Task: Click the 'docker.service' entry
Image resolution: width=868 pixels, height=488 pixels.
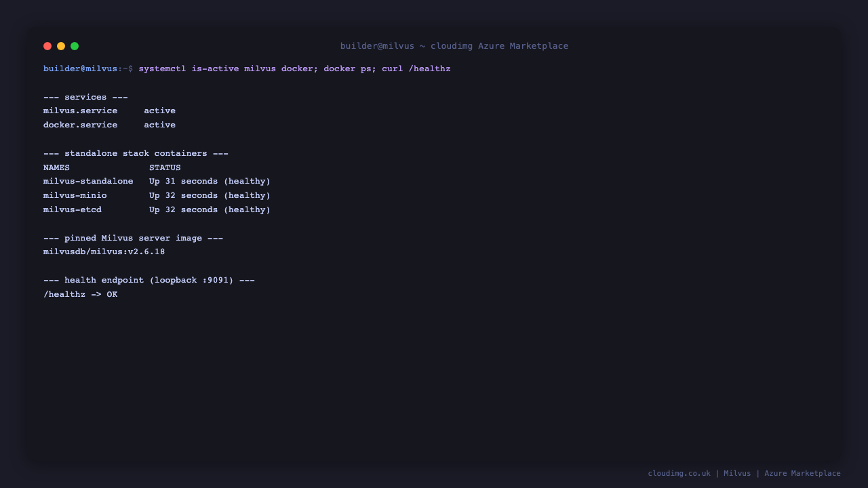Action: tap(80, 125)
